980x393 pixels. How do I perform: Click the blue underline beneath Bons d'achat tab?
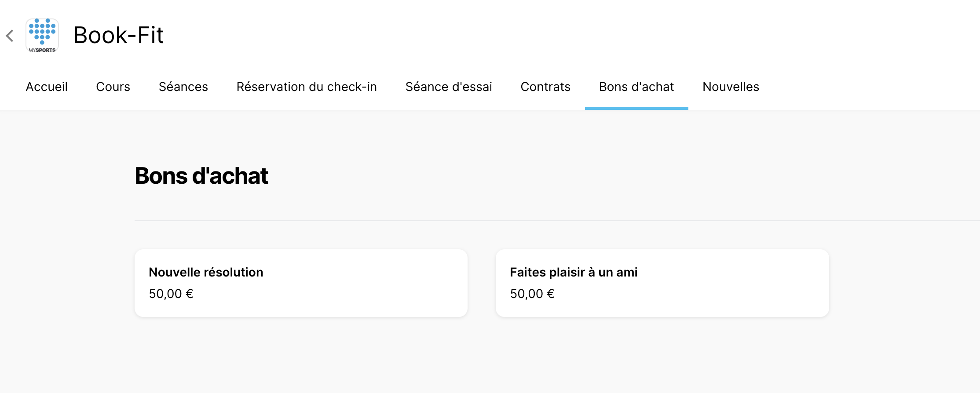point(636,109)
